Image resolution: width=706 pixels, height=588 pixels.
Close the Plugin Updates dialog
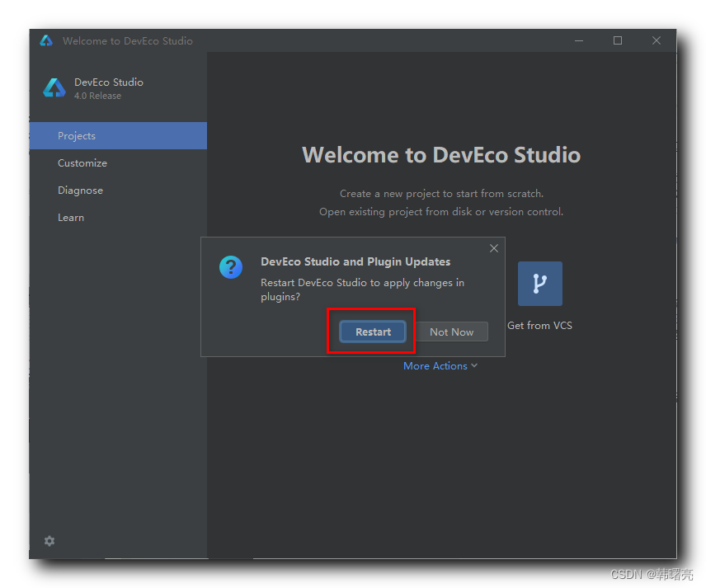493,248
